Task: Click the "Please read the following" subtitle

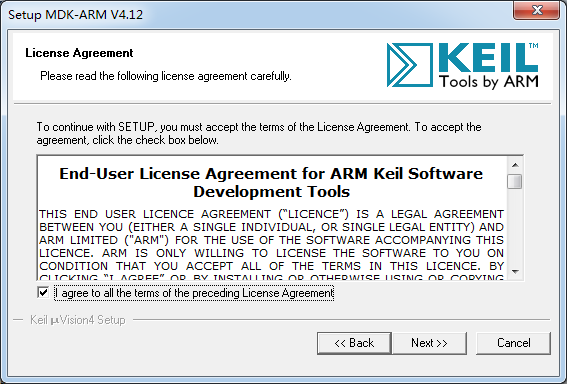Action: [166, 76]
